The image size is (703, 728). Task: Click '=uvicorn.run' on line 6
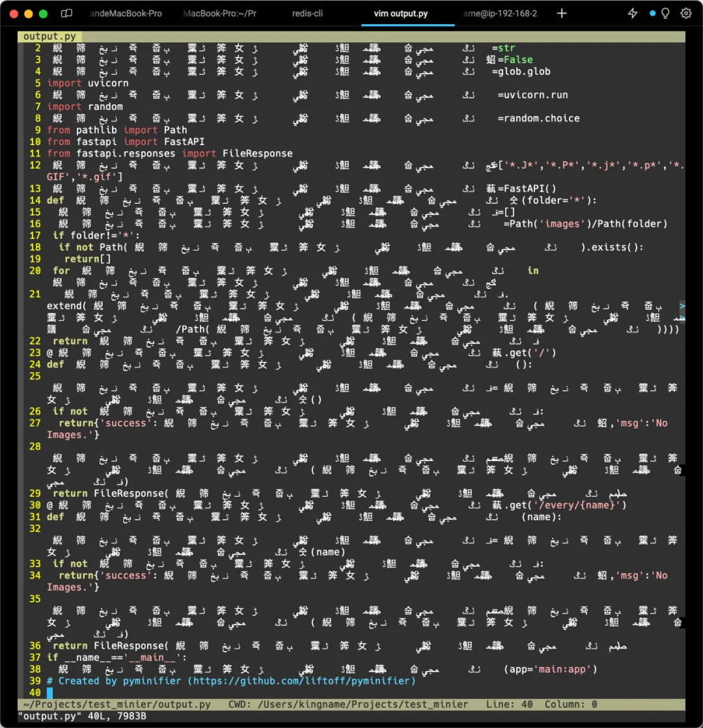pos(532,94)
